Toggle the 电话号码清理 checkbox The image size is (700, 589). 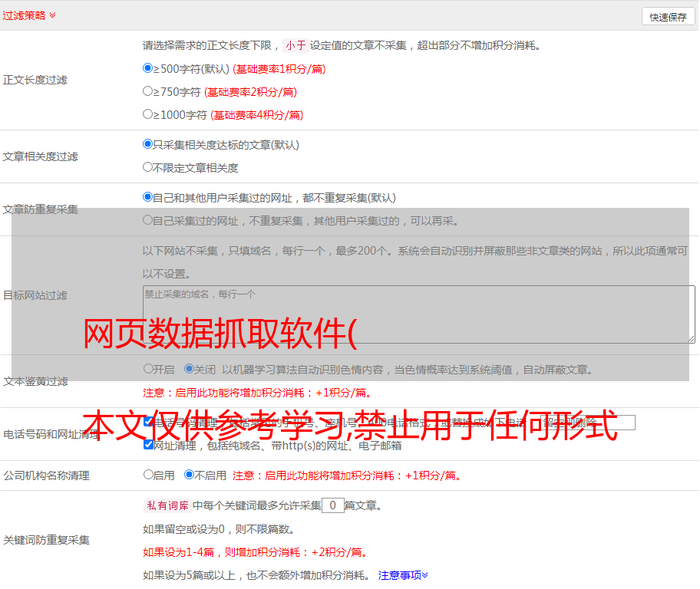pos(148,422)
